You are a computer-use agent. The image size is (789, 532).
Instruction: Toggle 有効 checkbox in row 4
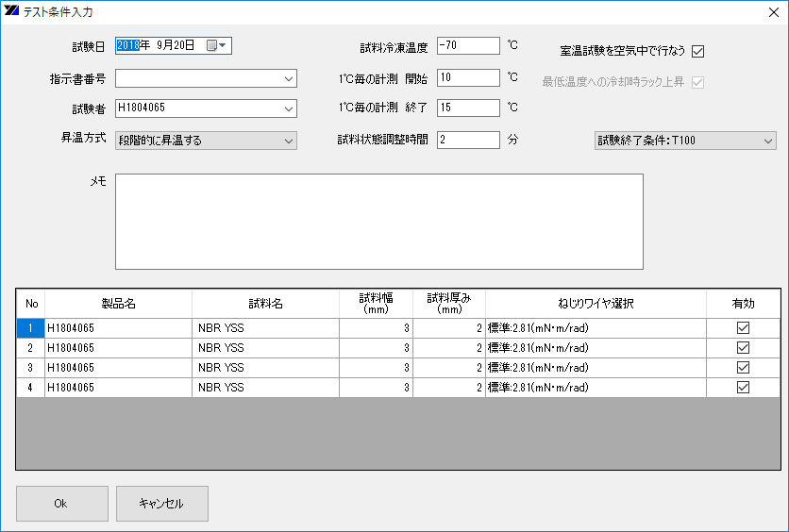[x=743, y=388]
